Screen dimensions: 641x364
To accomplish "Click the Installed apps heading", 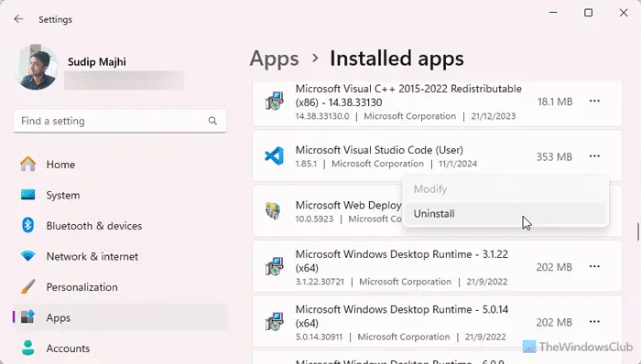I will point(397,59).
